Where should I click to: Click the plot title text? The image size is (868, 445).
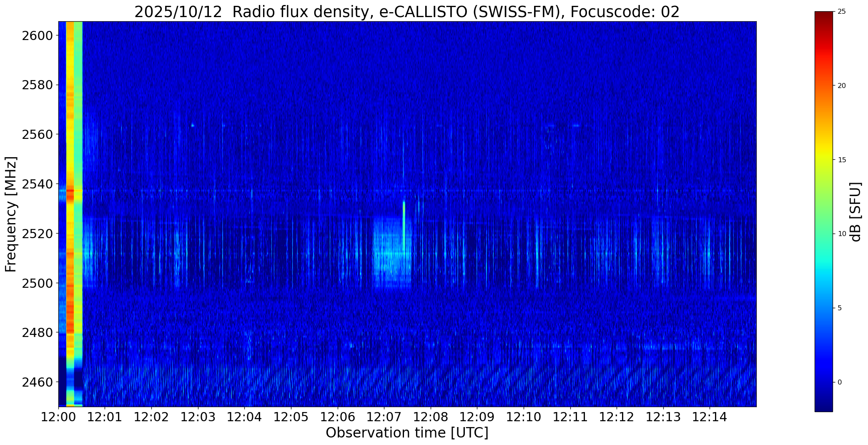point(407,12)
